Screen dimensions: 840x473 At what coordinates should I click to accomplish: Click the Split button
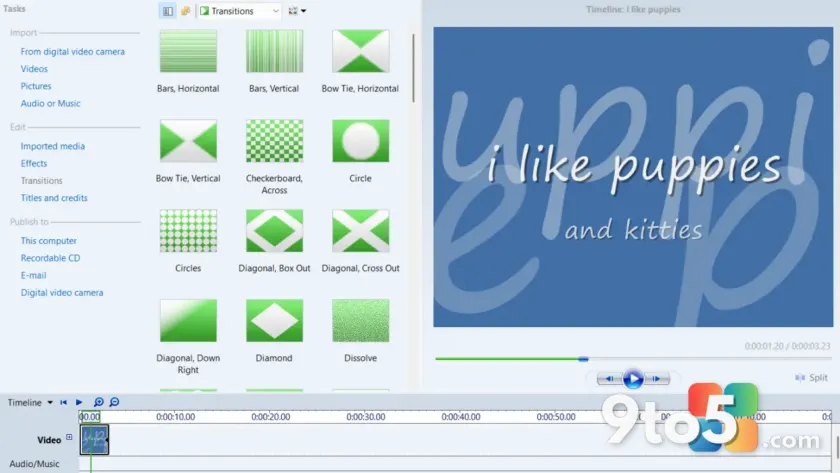(x=812, y=378)
